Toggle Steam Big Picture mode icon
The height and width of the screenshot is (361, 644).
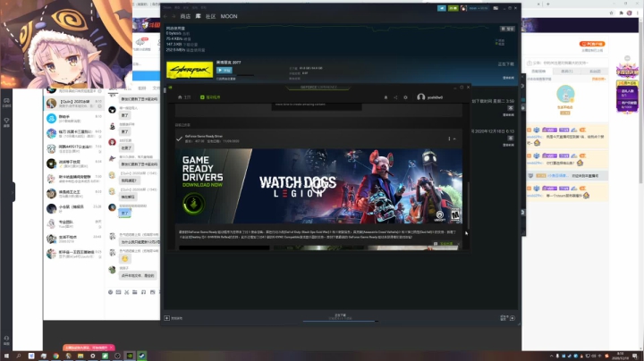point(496,8)
